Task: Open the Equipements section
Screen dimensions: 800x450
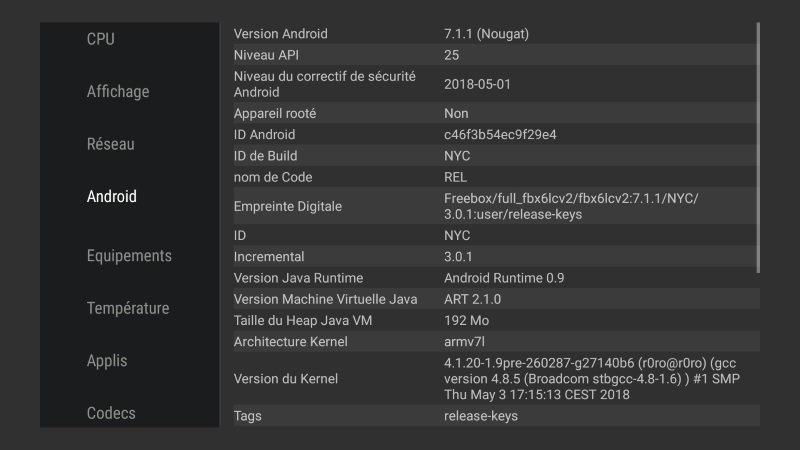Action: pyautogui.click(x=129, y=256)
